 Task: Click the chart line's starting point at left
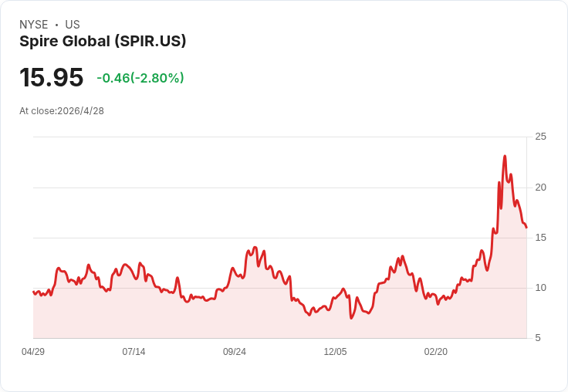point(33,292)
